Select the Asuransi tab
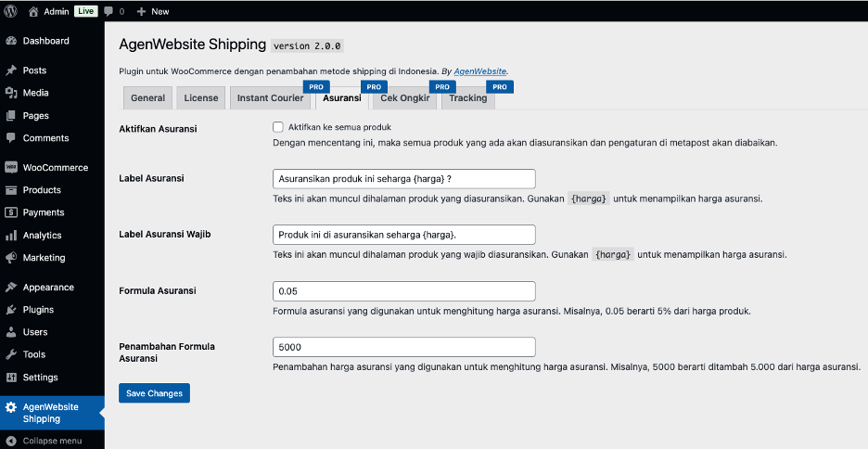Viewport: 868px width, 449px height. [342, 98]
